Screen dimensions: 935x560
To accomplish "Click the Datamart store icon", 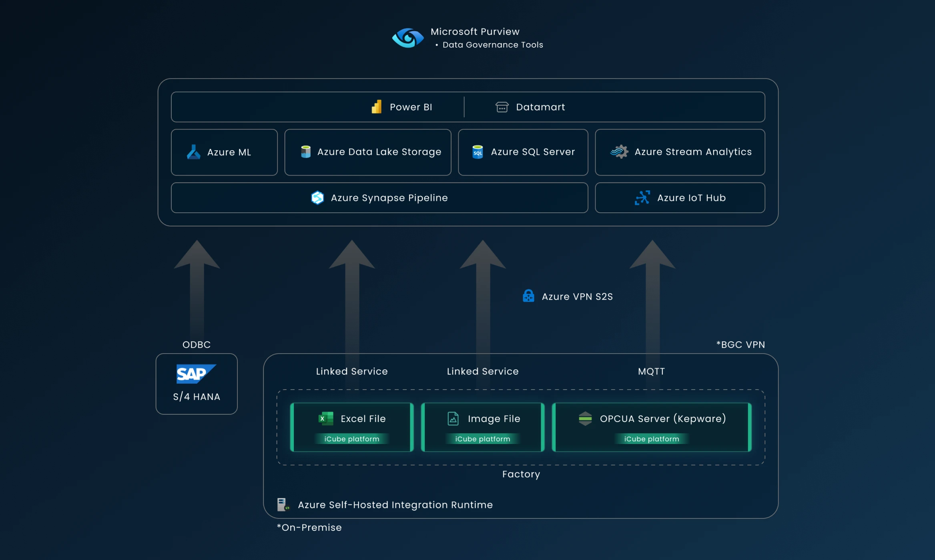I will pos(502,107).
